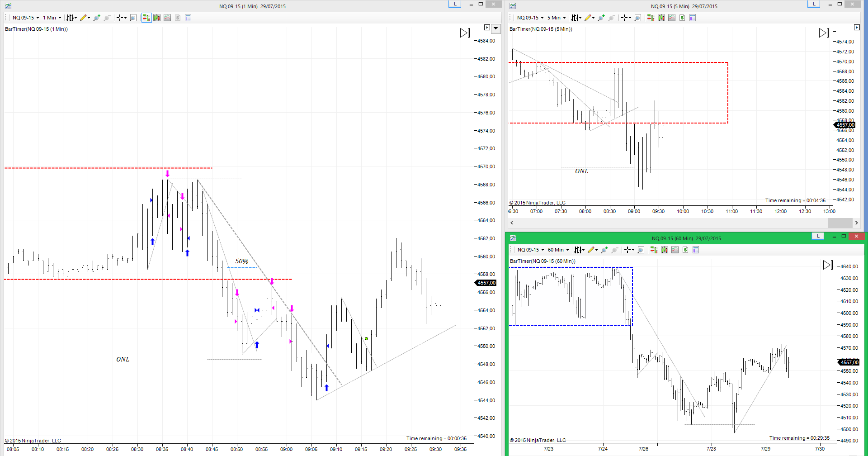The image size is (868, 456).
Task: Click Strategies dollar icon in 60 Min chart
Action: coord(685,250)
